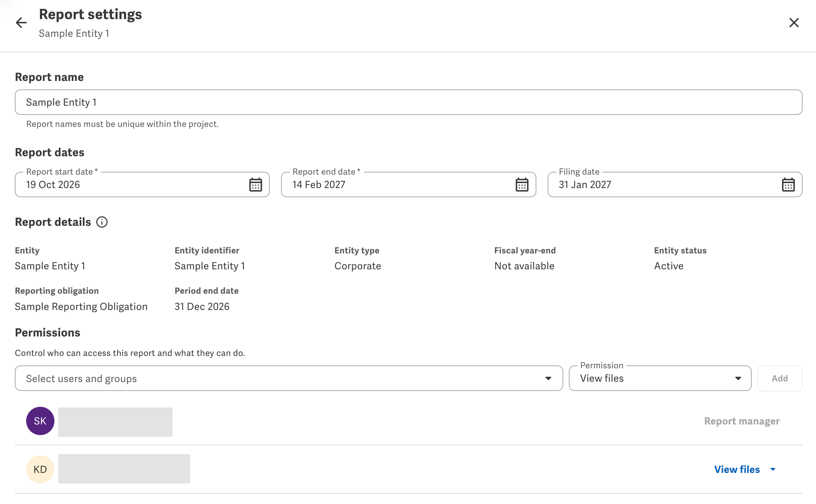This screenshot has height=504, width=816.
Task: Open the Permission dropdown showing View files
Action: (x=660, y=378)
